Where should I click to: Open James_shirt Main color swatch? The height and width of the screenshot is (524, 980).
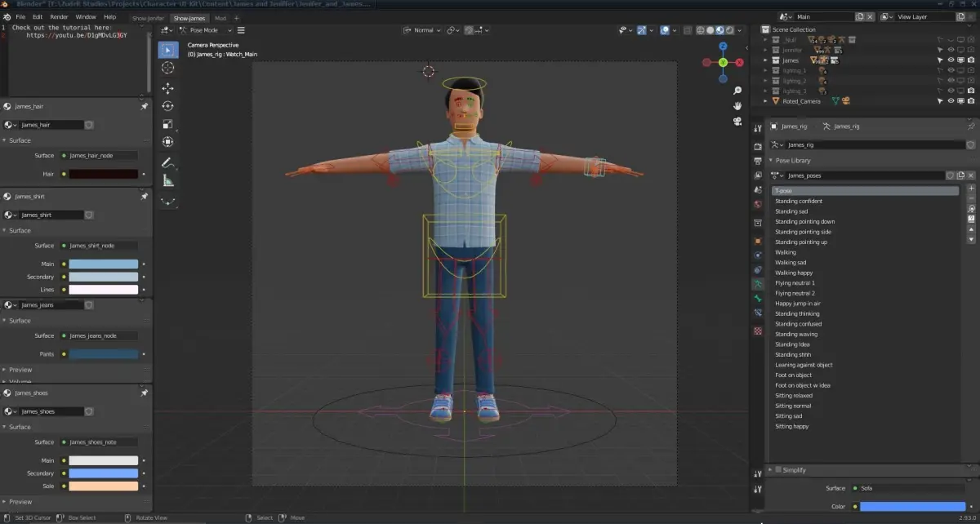(x=103, y=264)
